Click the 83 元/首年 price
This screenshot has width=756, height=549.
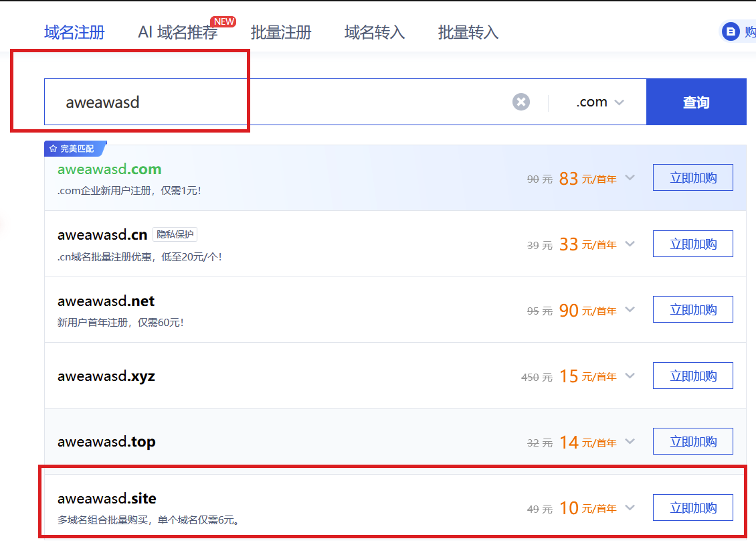coord(587,179)
